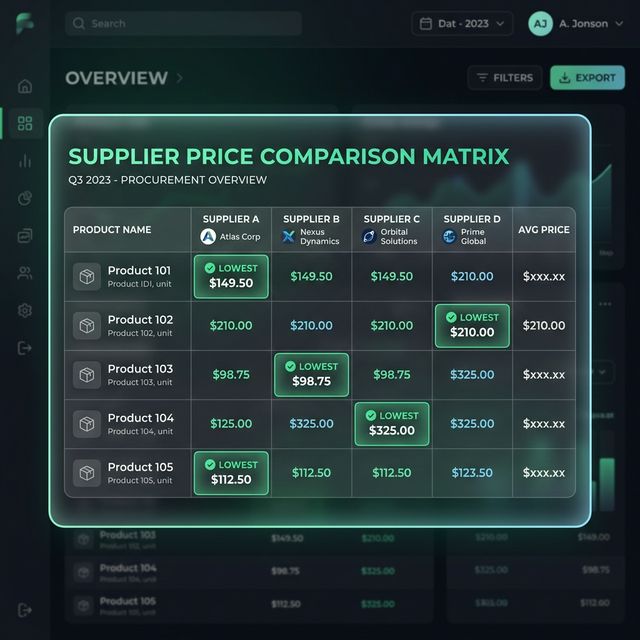The width and height of the screenshot is (640, 640).
Task: Click the Orbital Solutions supplier logo
Action: click(x=369, y=237)
